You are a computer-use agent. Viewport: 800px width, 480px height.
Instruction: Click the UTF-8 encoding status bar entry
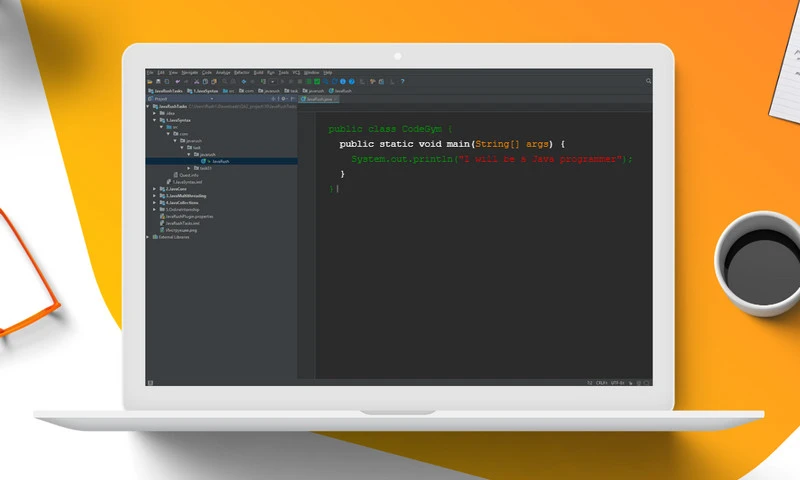[617, 383]
